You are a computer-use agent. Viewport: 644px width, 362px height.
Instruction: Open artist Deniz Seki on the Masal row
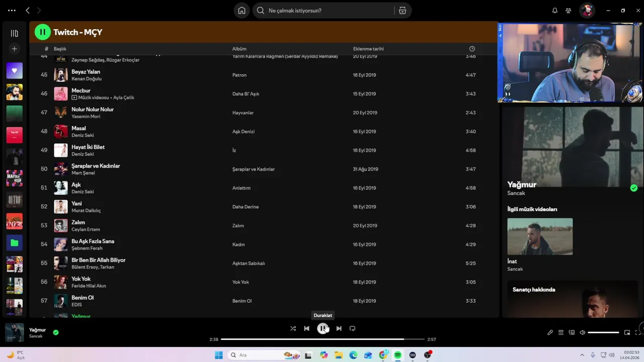(83, 135)
